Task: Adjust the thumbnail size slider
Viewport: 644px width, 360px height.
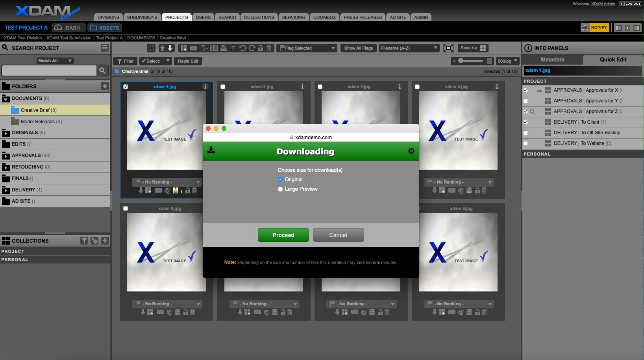Action: 461,61
